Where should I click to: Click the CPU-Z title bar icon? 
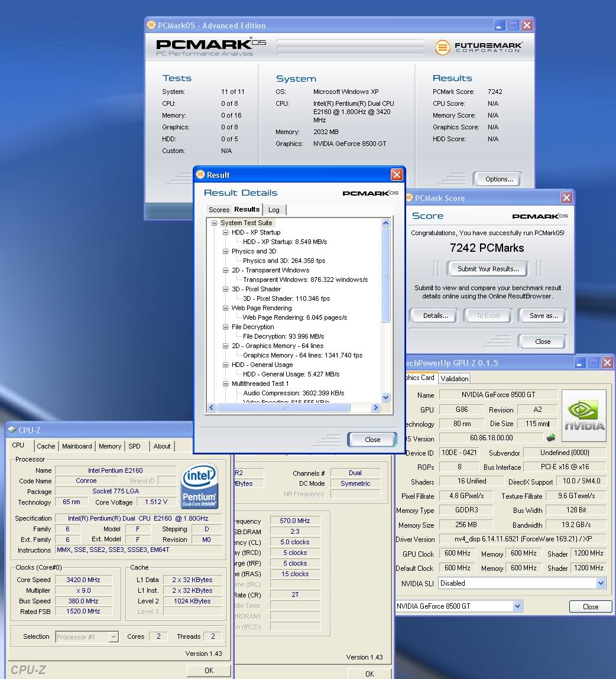pos(12,430)
